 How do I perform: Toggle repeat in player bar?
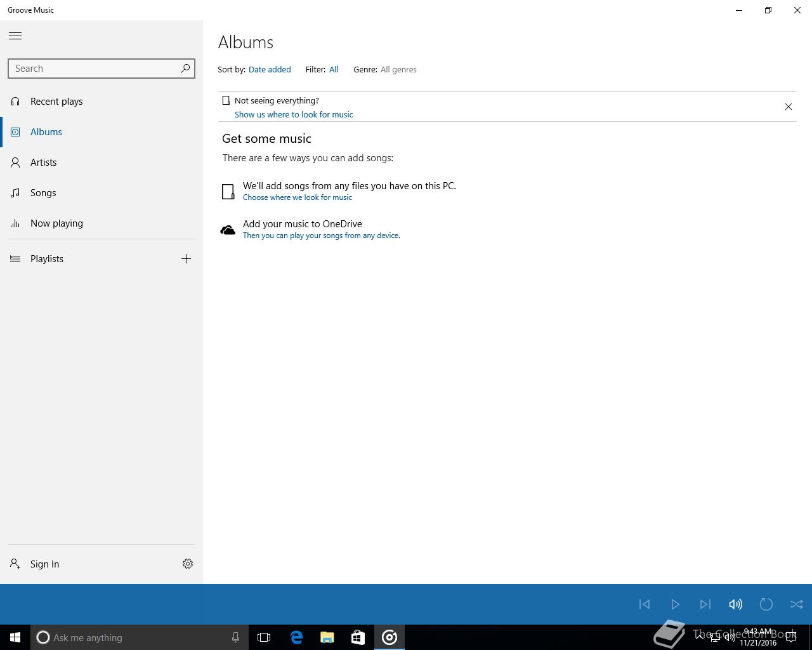[766, 604]
